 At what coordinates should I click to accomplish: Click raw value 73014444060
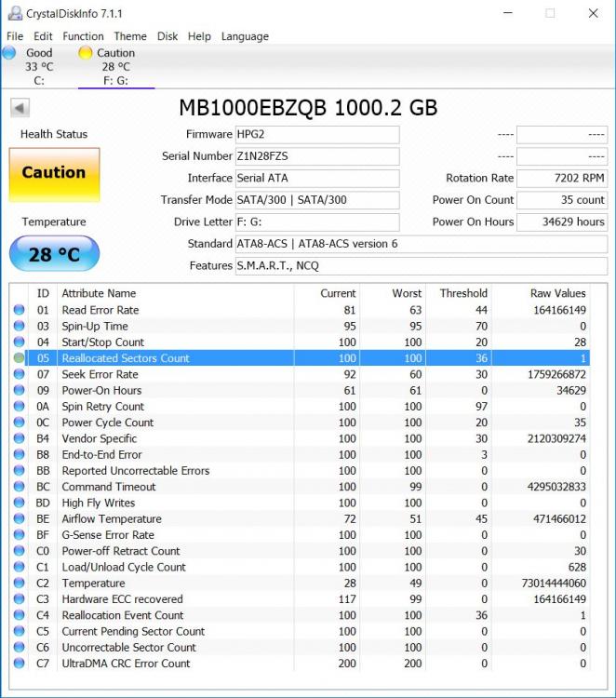(x=554, y=584)
